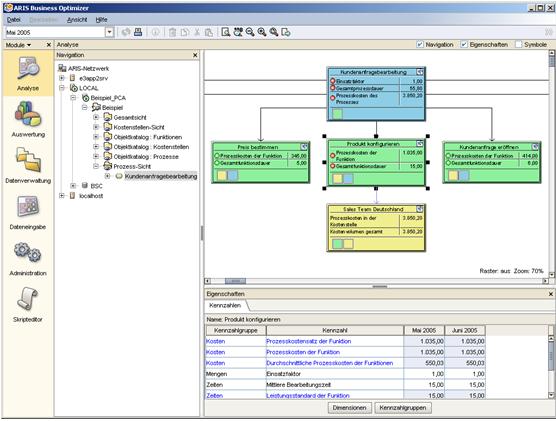556x421 pixels.
Task: Click the corner icon on Kundenanfragebearbeitung node
Action: pyautogui.click(x=420, y=72)
